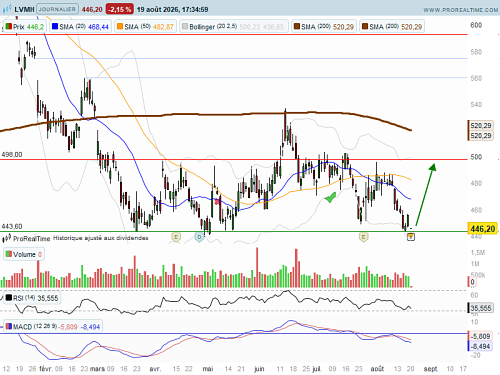The image size is (500, 375).
Task: Click the févr. date axis label
Action: [46, 369]
